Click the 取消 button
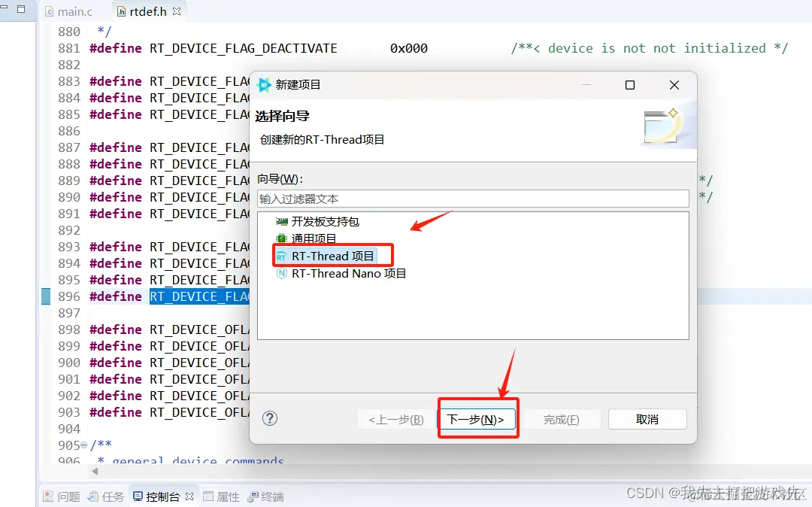 [x=647, y=419]
